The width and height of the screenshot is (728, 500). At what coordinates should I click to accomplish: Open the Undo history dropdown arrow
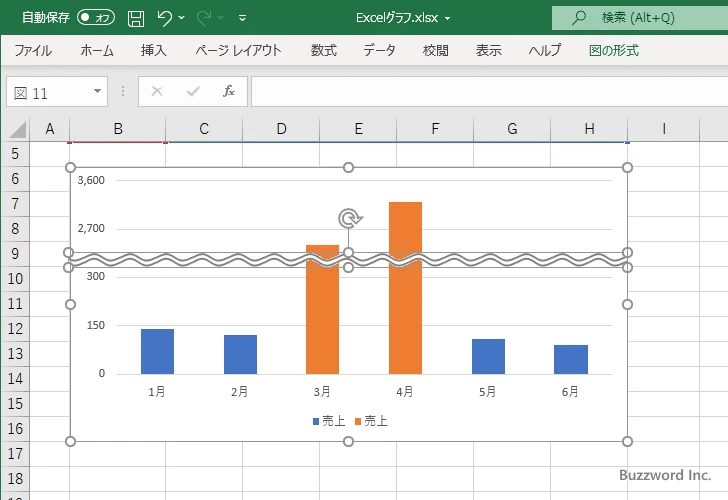coord(182,18)
